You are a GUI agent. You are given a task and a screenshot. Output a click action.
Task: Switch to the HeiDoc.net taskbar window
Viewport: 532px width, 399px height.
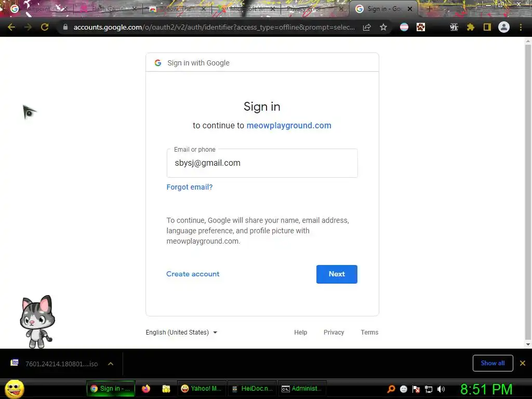[x=251, y=389]
